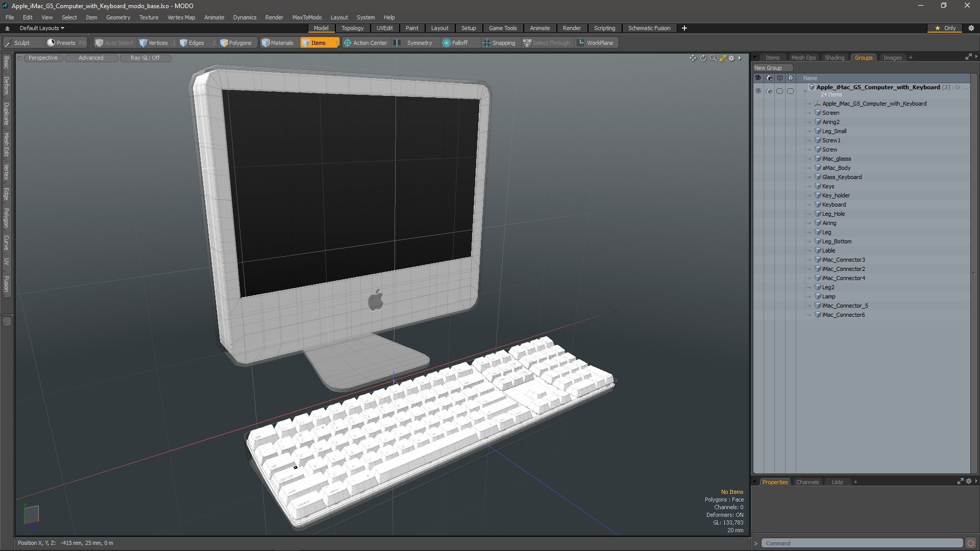This screenshot has width=980, height=551.
Task: Open the Action Center options
Action: click(365, 43)
